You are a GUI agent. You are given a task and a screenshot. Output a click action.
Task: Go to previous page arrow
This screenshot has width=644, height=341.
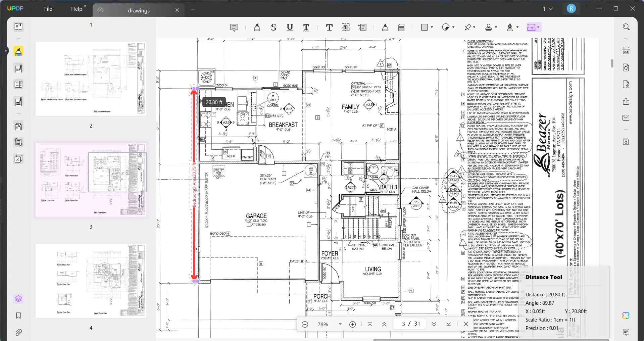point(384,324)
